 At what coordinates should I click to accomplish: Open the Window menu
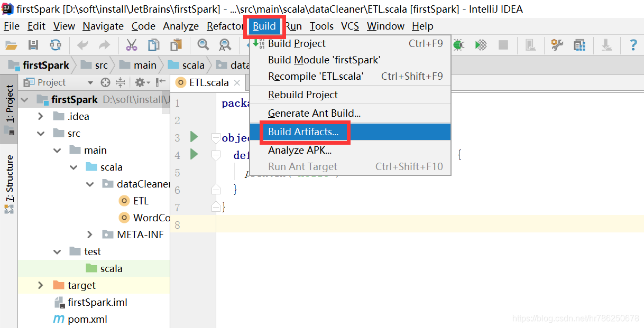(x=385, y=26)
